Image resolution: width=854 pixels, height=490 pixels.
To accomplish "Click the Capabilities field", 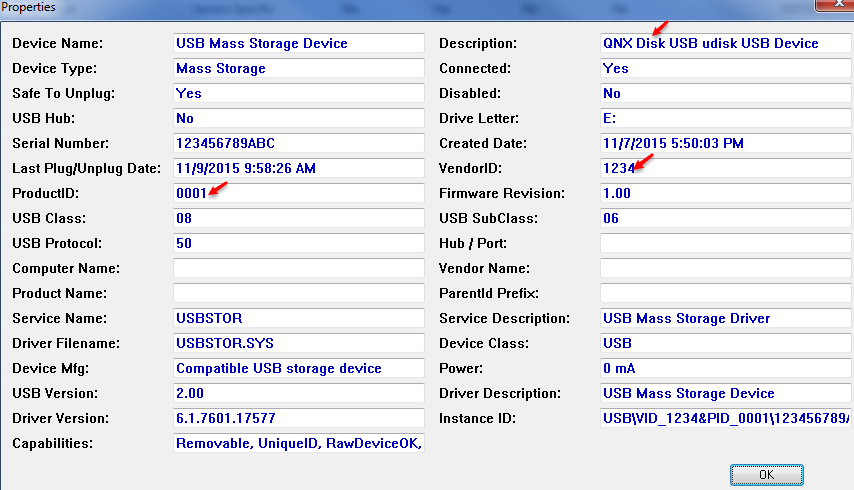I will (x=298, y=444).
